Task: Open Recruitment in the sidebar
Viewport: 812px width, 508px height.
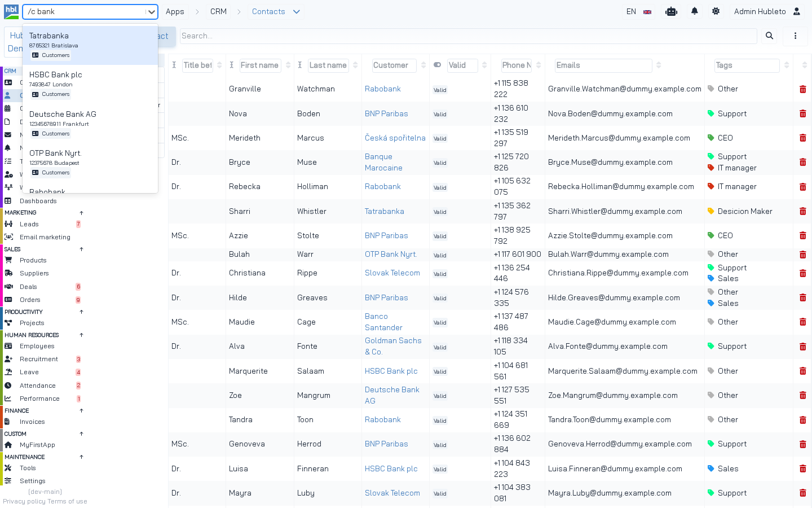Action: (x=39, y=359)
